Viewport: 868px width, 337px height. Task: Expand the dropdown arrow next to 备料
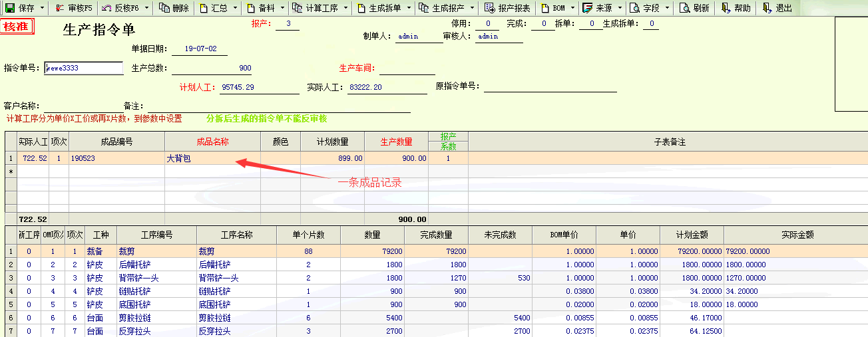(283, 8)
